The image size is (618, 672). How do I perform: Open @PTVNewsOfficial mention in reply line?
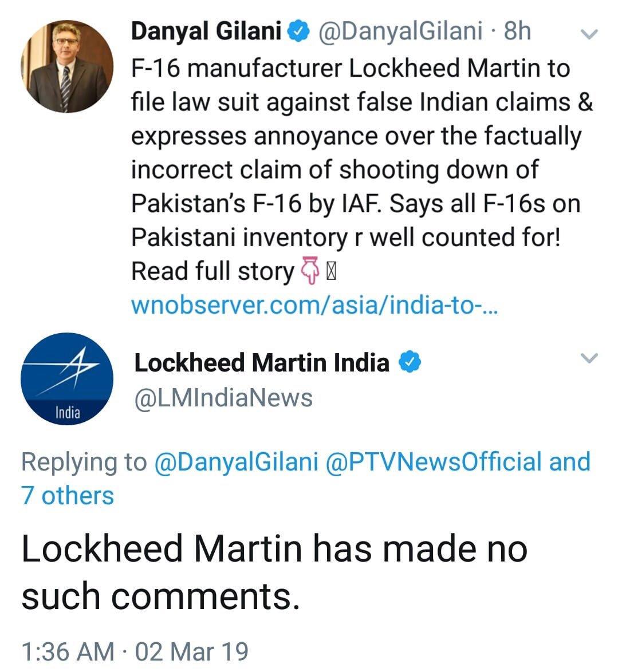[433, 462]
